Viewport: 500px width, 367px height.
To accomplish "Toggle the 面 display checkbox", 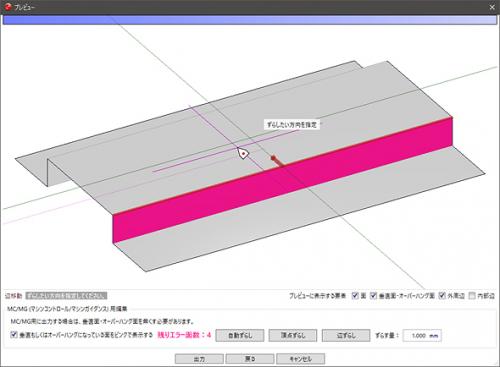I will [x=355, y=295].
